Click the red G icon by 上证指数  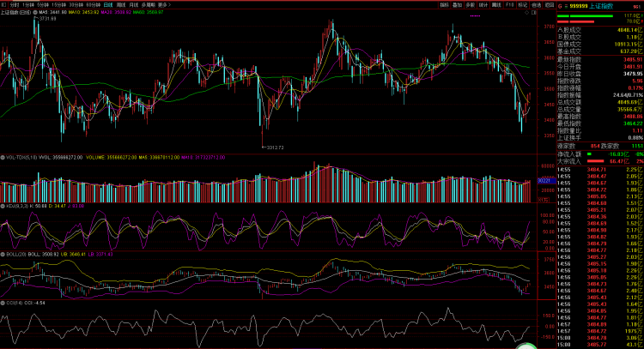coord(560,6)
